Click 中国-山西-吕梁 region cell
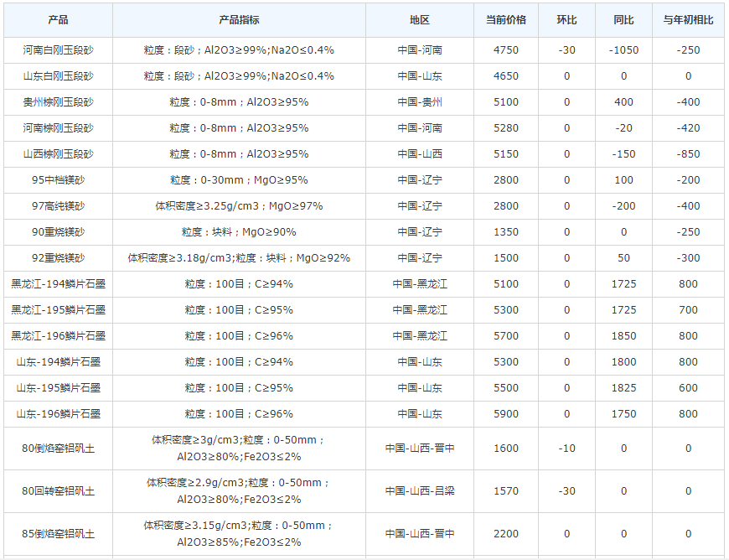 (x=420, y=491)
